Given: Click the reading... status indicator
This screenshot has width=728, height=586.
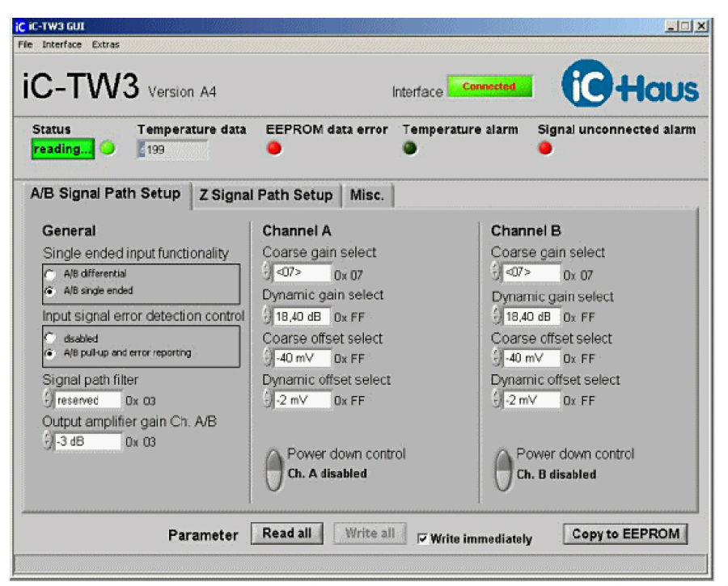Looking at the screenshot, I should coord(62,149).
